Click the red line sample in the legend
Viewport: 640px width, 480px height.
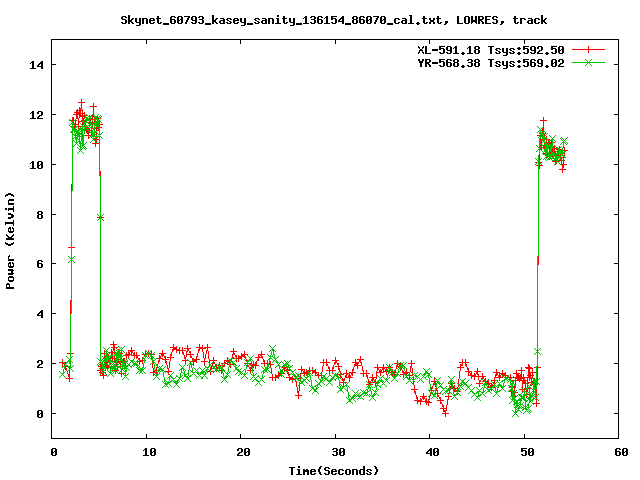[x=588, y=50]
